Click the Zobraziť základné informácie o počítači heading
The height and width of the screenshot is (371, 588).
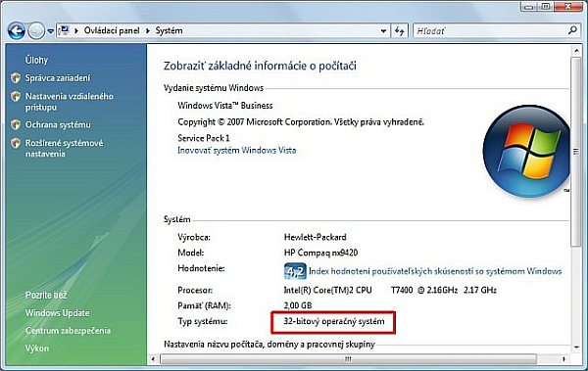[x=260, y=66]
